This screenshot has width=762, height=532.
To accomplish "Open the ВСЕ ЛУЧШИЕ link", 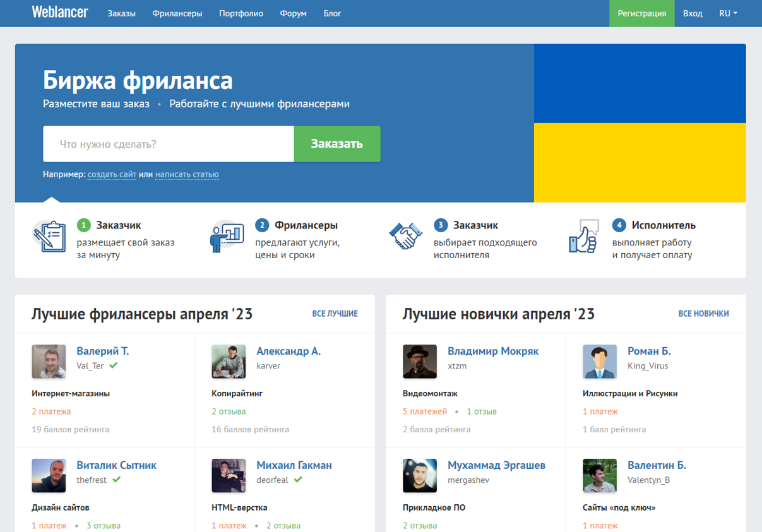I will point(335,314).
